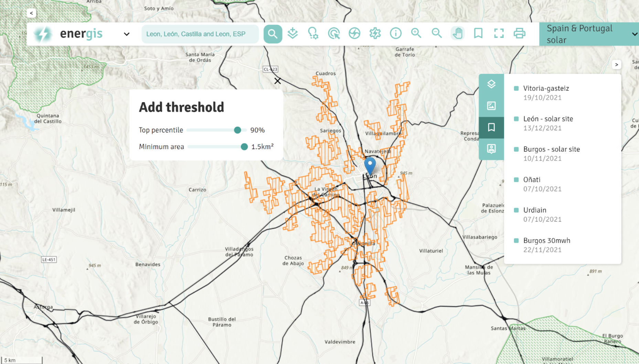Screen dimensions: 639x364
Task: Open the solar settings gear icon
Action: pos(375,34)
